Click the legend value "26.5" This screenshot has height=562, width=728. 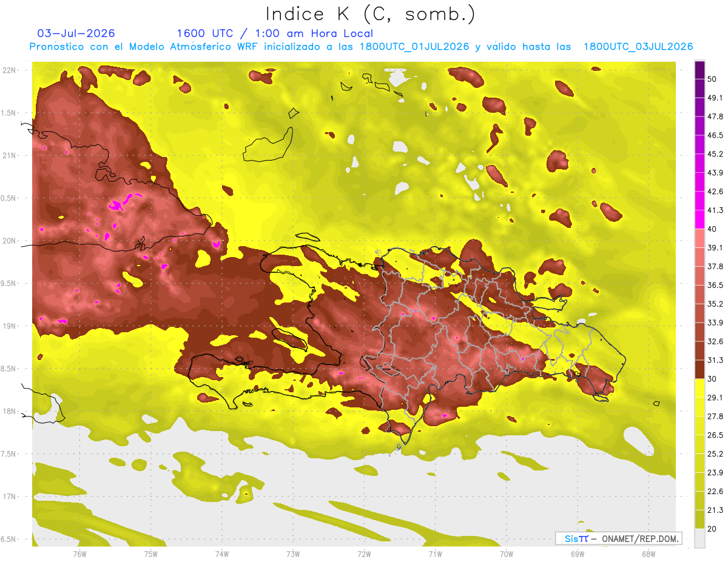pyautogui.click(x=715, y=435)
